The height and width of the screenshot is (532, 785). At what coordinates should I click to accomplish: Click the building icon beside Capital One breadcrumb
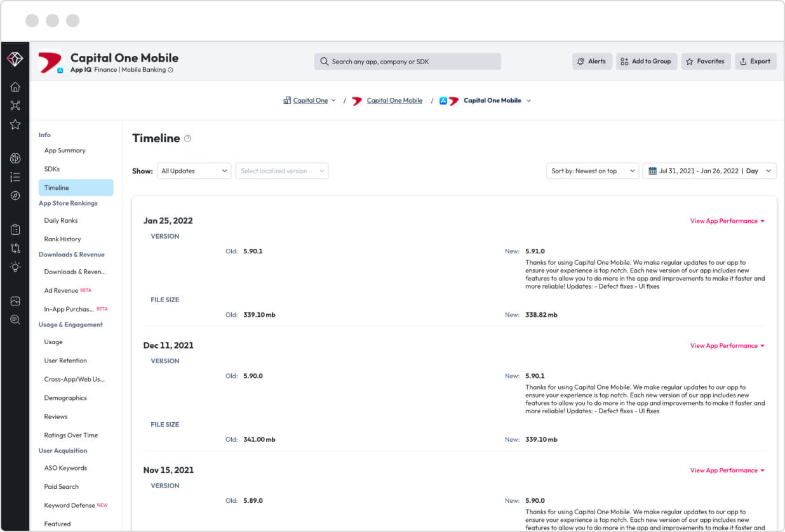287,100
